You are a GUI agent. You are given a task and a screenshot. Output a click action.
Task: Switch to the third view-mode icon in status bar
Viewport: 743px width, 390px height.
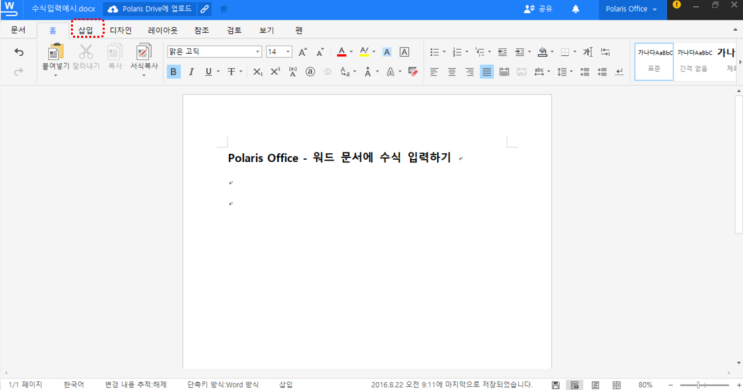[595, 385]
